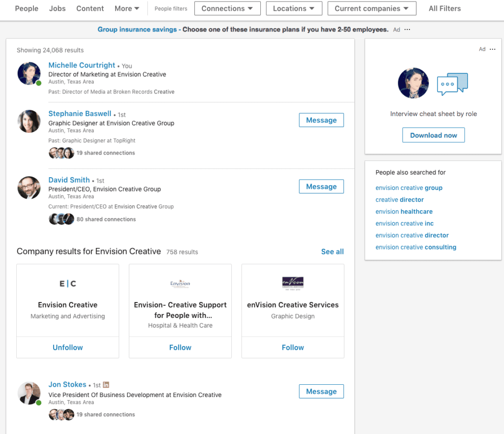
Task: Switch to the Content tab
Action: click(90, 8)
